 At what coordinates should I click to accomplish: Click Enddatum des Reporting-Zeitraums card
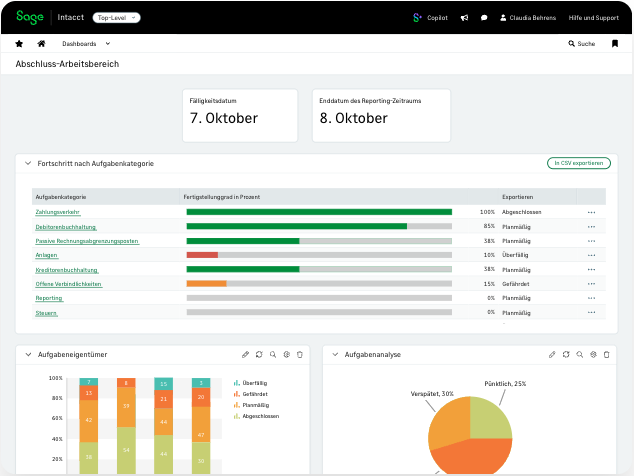pos(381,116)
